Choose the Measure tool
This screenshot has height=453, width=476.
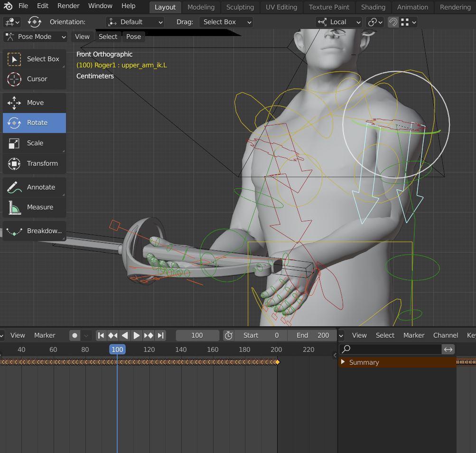[x=34, y=207]
